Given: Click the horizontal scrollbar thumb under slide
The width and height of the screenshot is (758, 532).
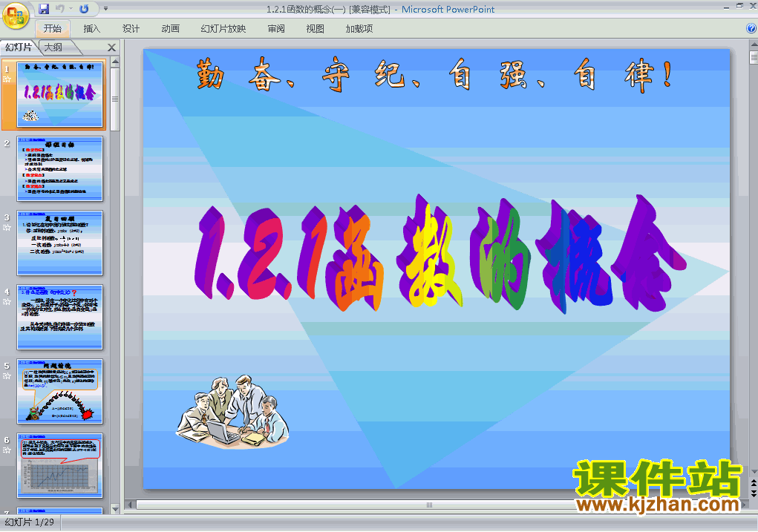Looking at the screenshot, I should (x=429, y=505).
